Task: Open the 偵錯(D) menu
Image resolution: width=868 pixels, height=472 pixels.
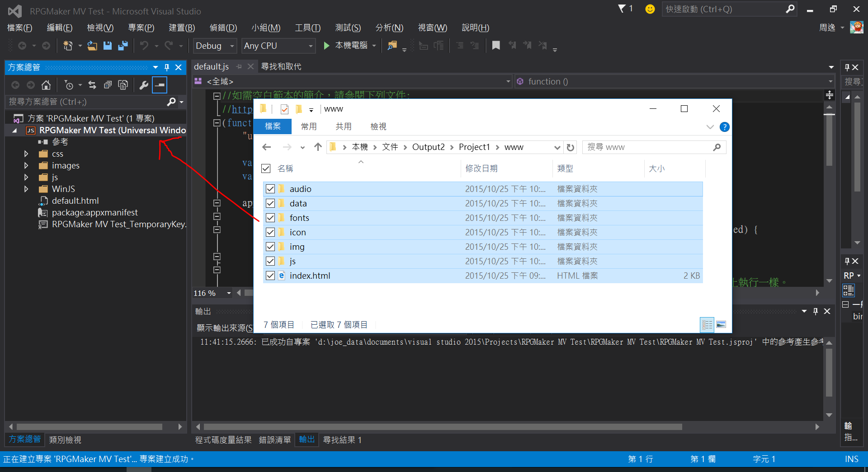Action: point(223,28)
